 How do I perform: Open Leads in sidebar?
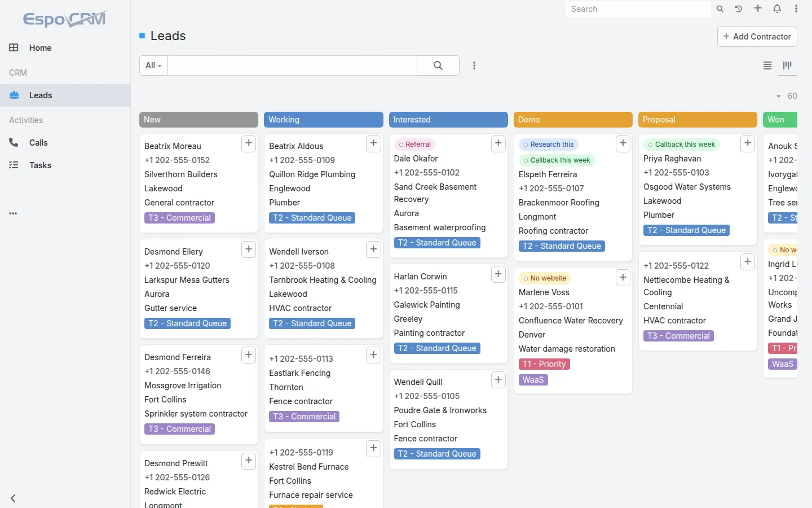(x=65, y=95)
